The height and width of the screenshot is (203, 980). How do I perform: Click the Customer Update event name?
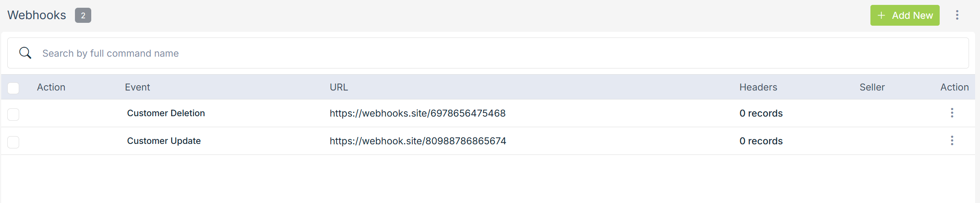tap(164, 141)
